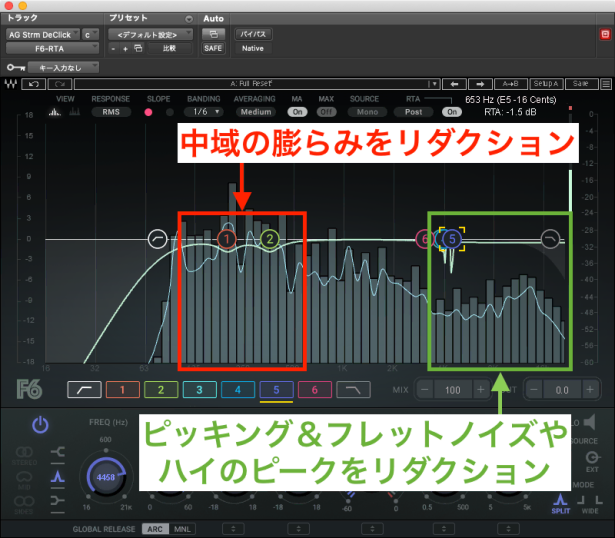615x538 pixels.
Task: Undo the last plugin change
Action: [x=34, y=84]
